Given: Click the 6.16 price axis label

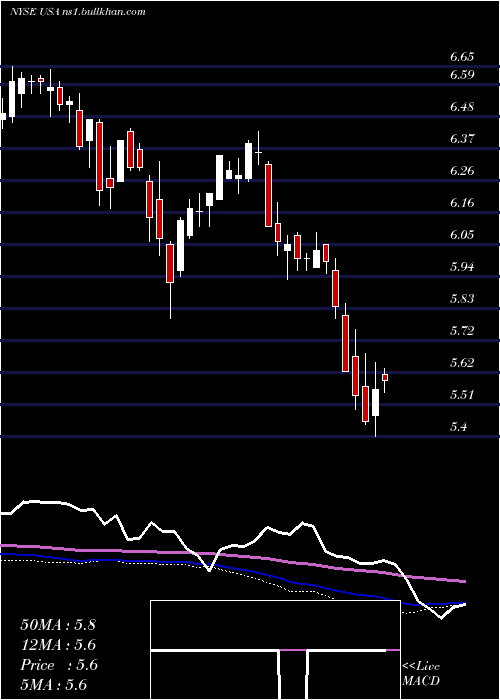Looking at the screenshot, I should 462,203.
